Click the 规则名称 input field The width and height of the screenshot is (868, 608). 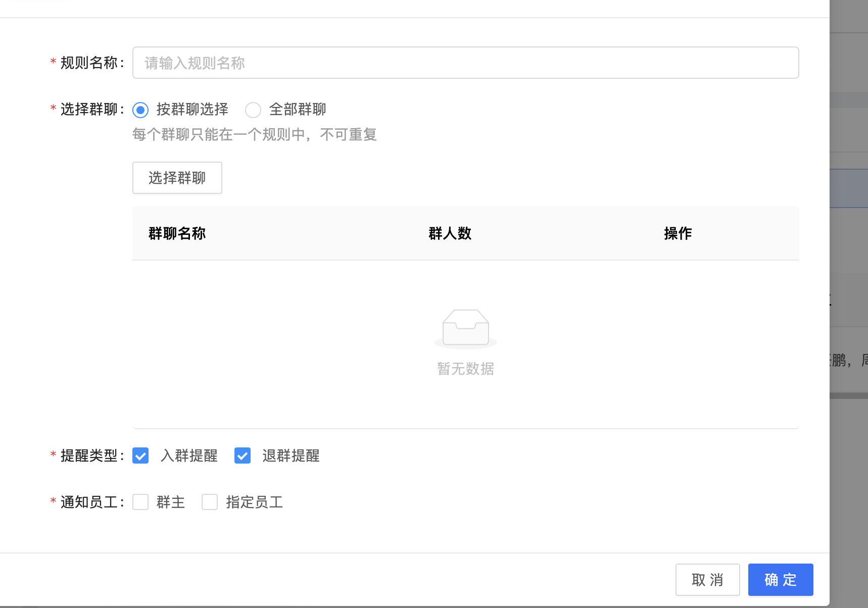pyautogui.click(x=465, y=63)
